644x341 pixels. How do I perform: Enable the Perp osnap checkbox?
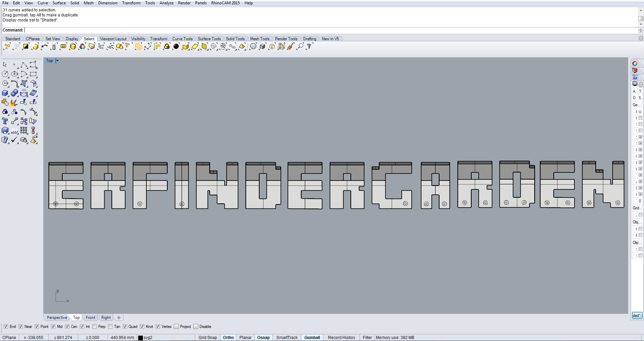(x=94, y=327)
